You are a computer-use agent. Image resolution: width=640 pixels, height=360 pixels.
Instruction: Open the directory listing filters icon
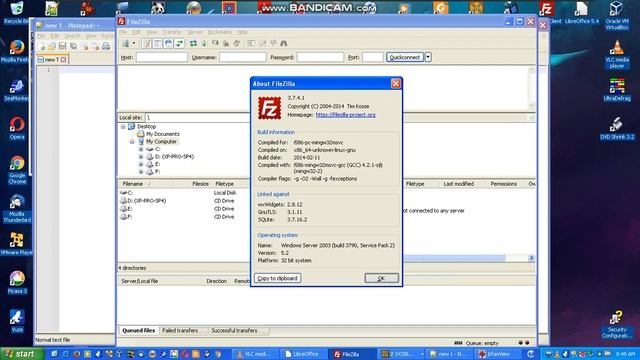point(251,43)
